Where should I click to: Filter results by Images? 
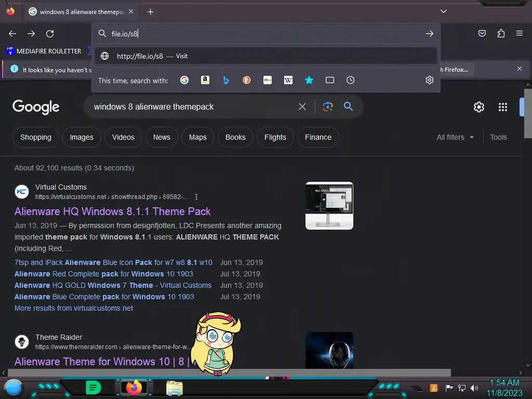[82, 137]
